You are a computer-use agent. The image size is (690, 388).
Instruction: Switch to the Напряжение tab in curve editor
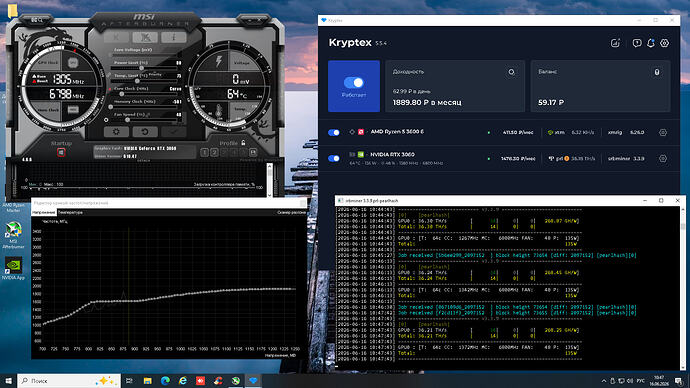click(x=44, y=212)
